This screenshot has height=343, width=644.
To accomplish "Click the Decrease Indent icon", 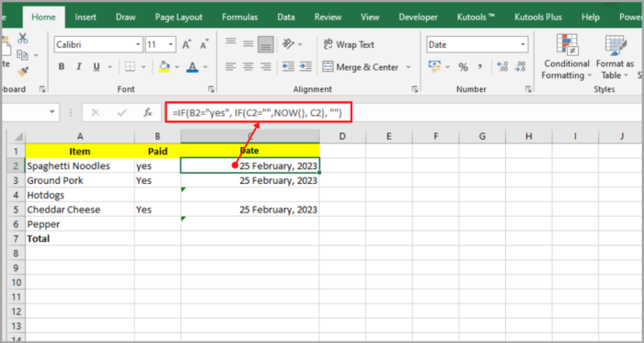I will (x=288, y=66).
